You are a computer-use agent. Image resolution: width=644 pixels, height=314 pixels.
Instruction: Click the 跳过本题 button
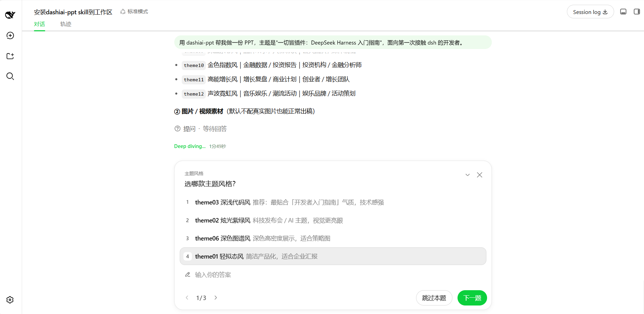pos(434,298)
